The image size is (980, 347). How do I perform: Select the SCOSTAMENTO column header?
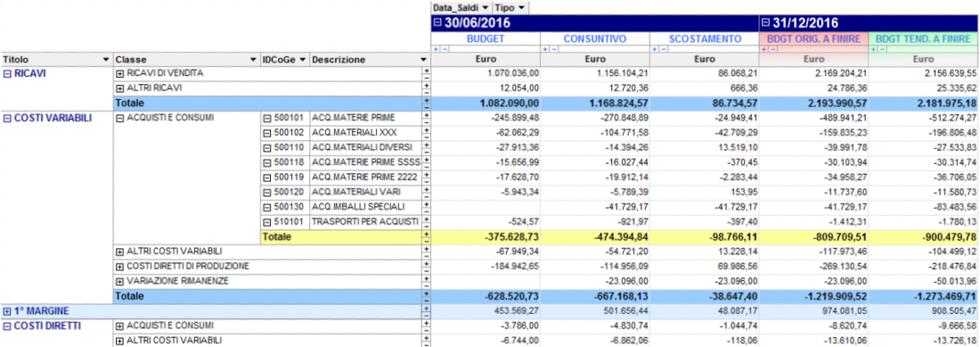(x=705, y=38)
